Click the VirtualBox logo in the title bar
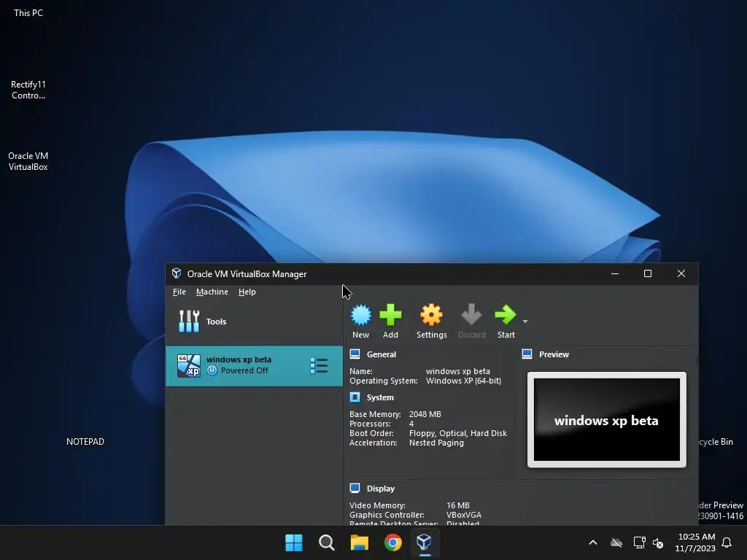This screenshot has height=560, width=747. 177,273
